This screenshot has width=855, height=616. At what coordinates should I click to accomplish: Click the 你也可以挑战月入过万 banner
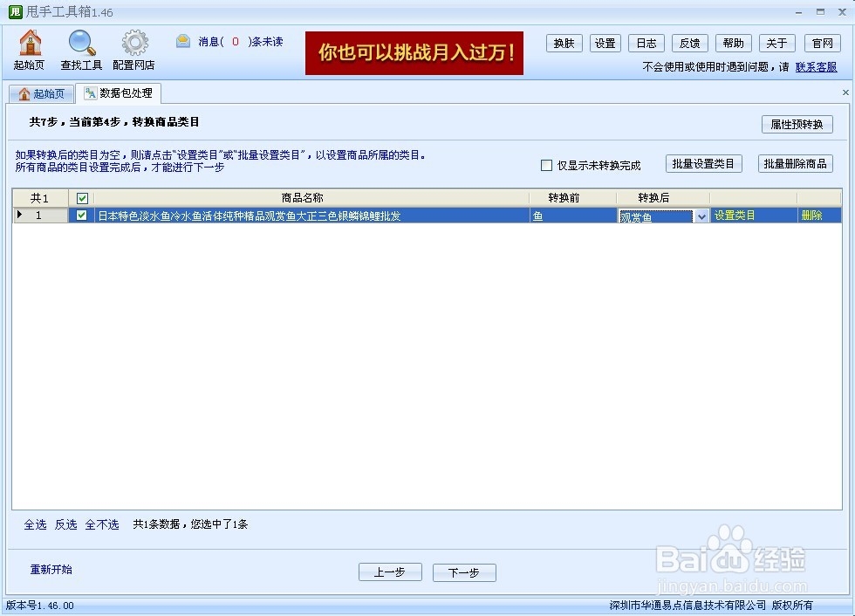[x=414, y=53]
